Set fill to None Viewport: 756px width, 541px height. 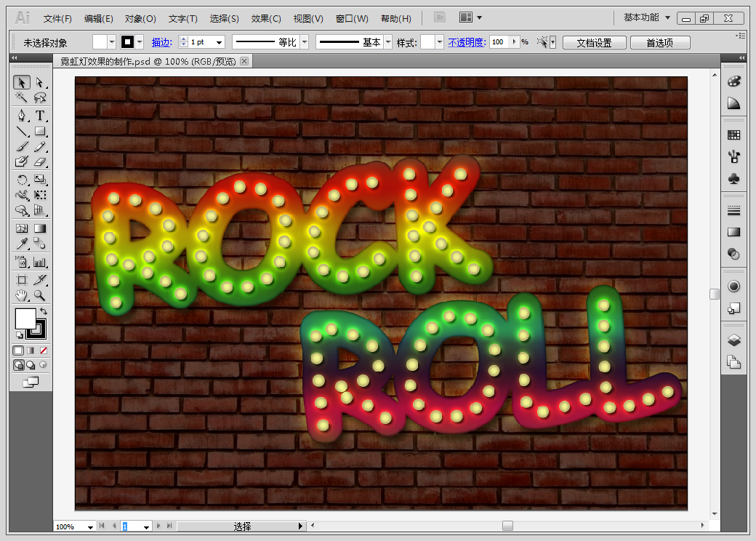tap(44, 350)
